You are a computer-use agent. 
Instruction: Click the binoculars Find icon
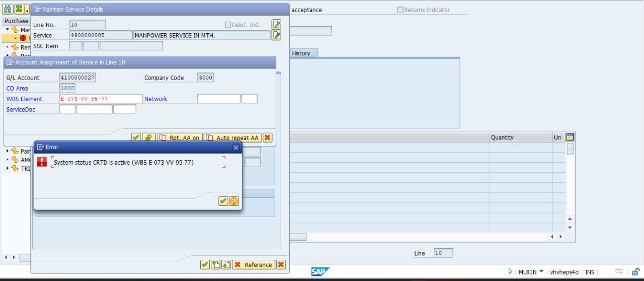pyautogui.click(x=8, y=9)
